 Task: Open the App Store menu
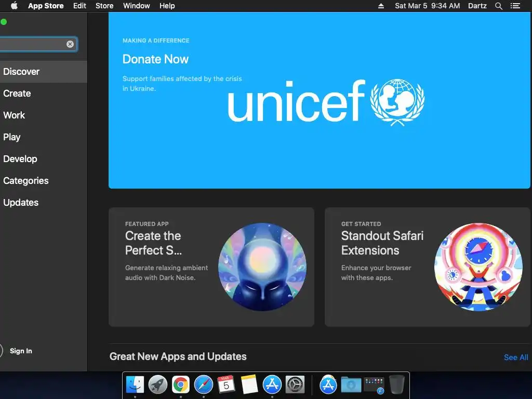(x=46, y=6)
